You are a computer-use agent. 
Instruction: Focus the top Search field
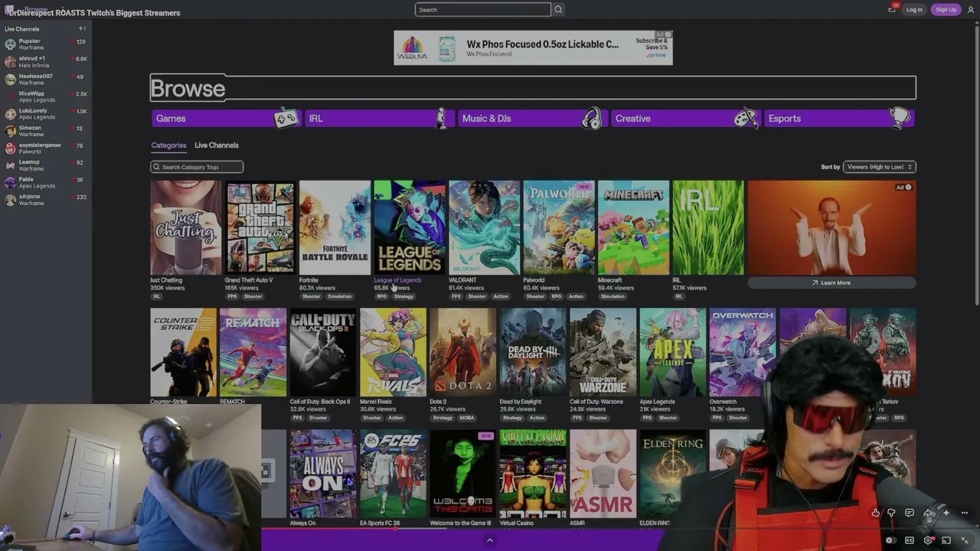[x=482, y=9]
